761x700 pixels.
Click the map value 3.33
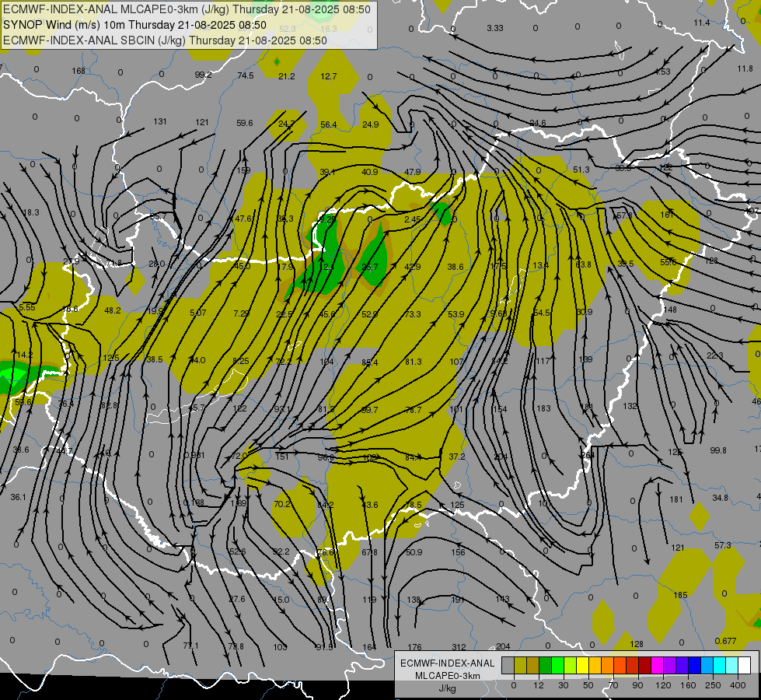coord(495,28)
